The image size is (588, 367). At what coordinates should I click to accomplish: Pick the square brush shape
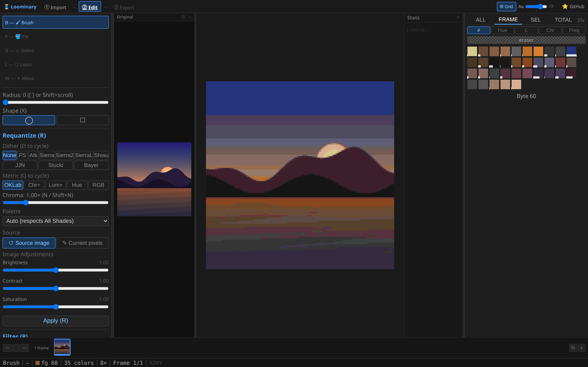click(83, 120)
